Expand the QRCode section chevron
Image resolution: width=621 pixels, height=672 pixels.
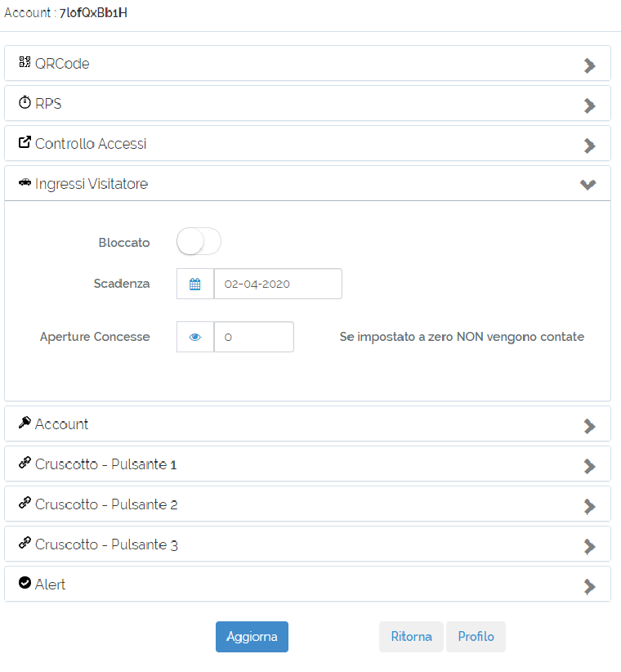[x=590, y=65]
